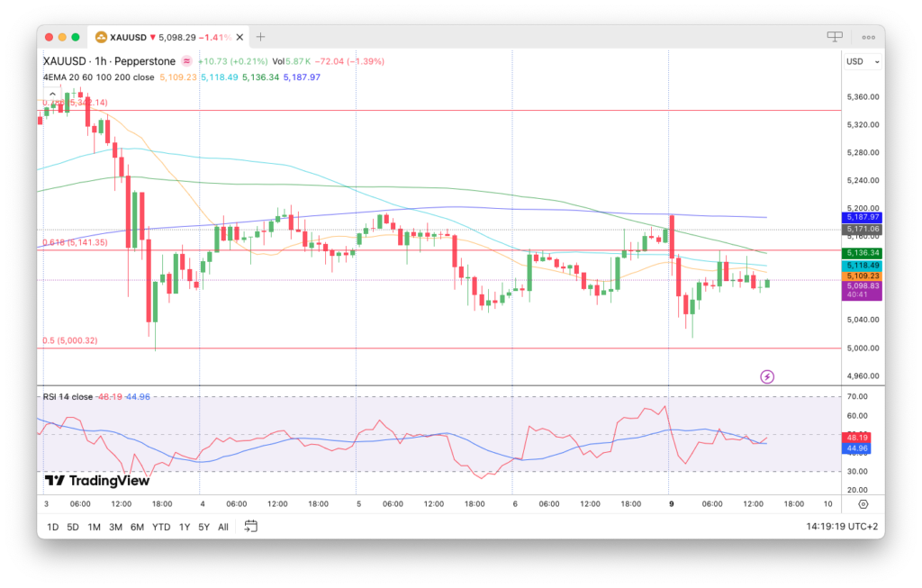Open the go-to-date calendar icon
Image resolution: width=922 pixels, height=588 pixels.
250,526
